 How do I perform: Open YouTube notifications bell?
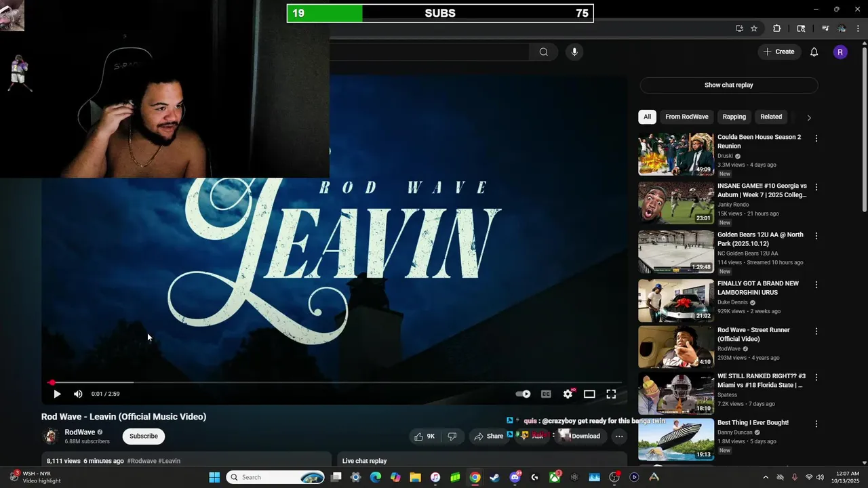point(814,52)
